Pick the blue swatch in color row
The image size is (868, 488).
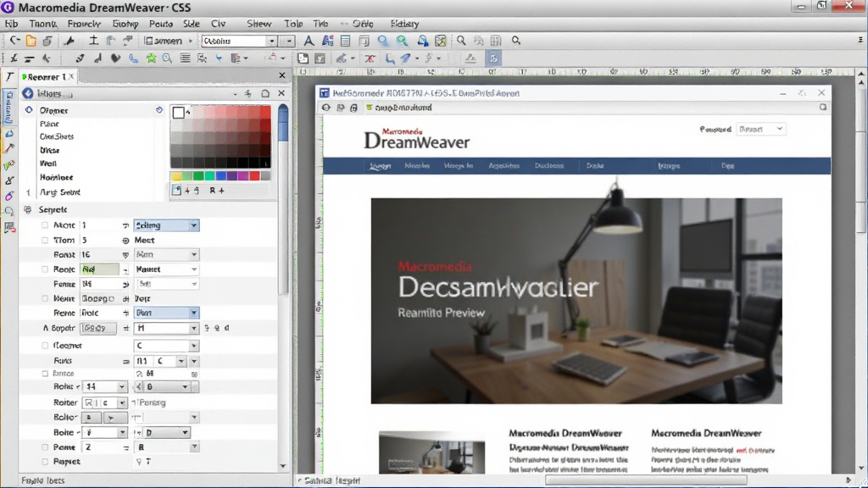pos(221,176)
